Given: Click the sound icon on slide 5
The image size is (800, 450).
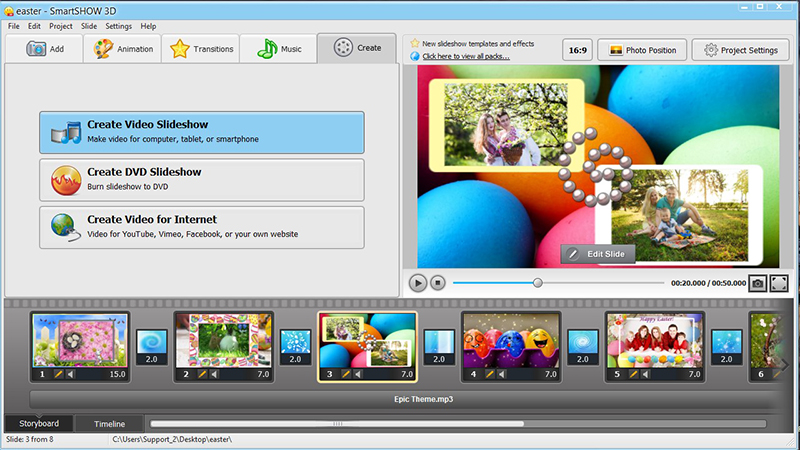Looking at the screenshot, I should click(x=646, y=374).
